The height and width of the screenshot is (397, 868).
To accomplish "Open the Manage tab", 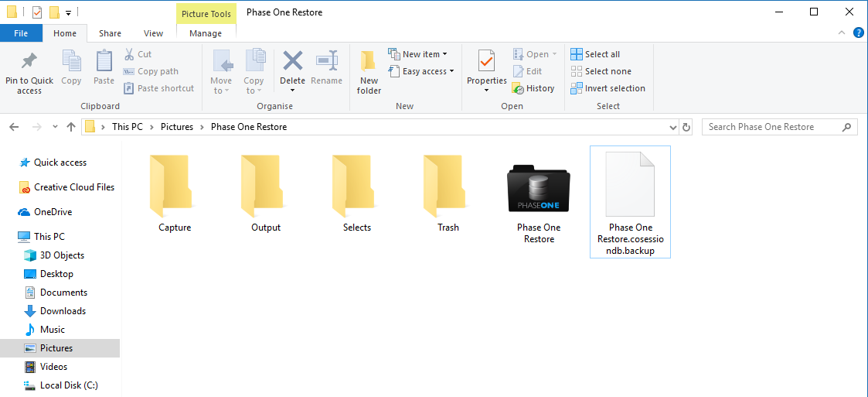I will tap(206, 33).
